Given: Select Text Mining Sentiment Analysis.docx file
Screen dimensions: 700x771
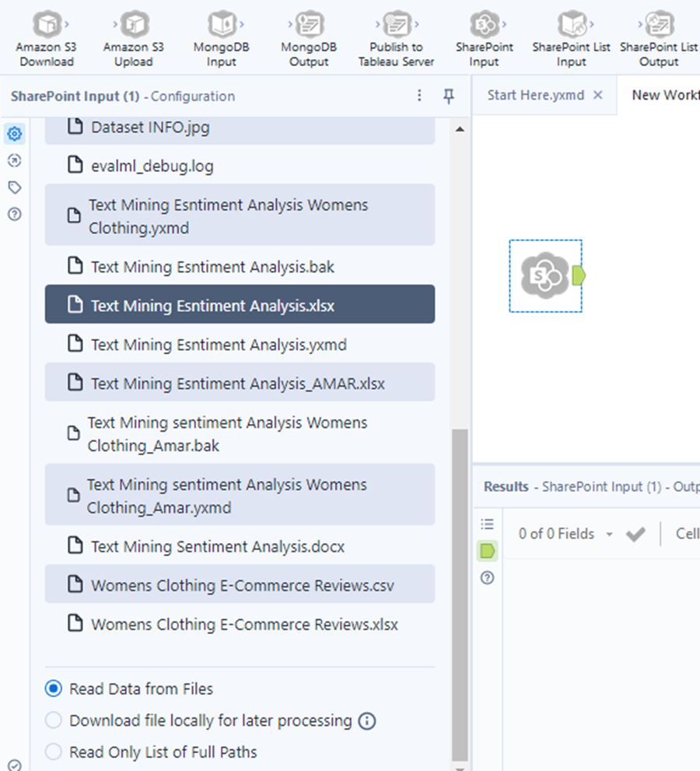Looking at the screenshot, I should point(218,547).
